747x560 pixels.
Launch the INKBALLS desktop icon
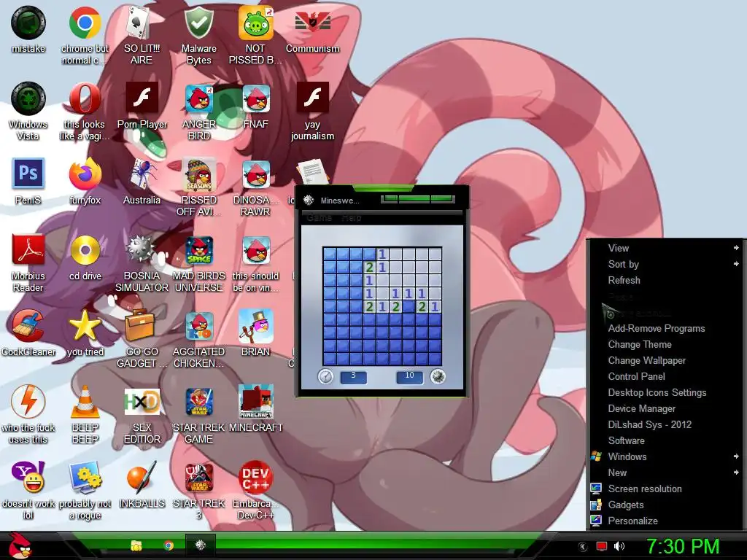coord(142,478)
